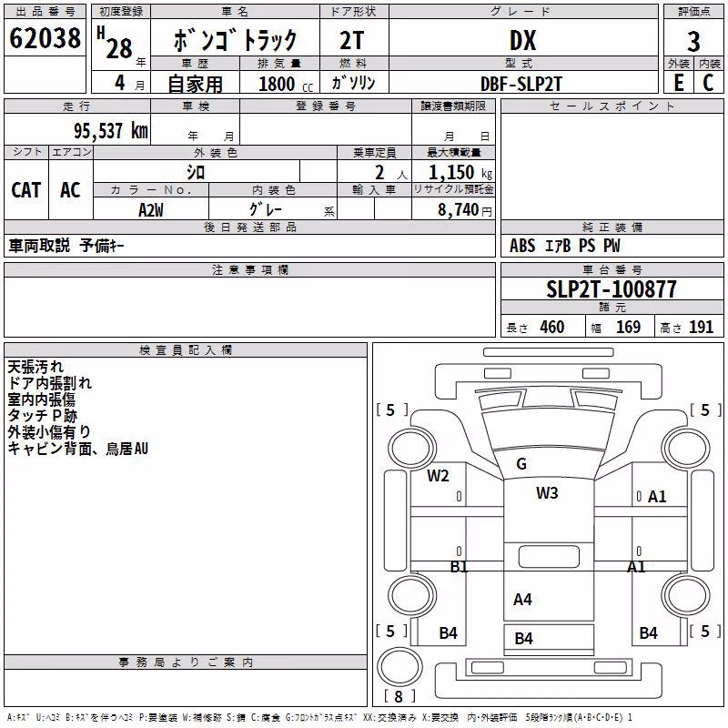Viewport: 728px width, 728px height.
Task: Click the rear-right wheel in the diagram
Action: coord(686,595)
